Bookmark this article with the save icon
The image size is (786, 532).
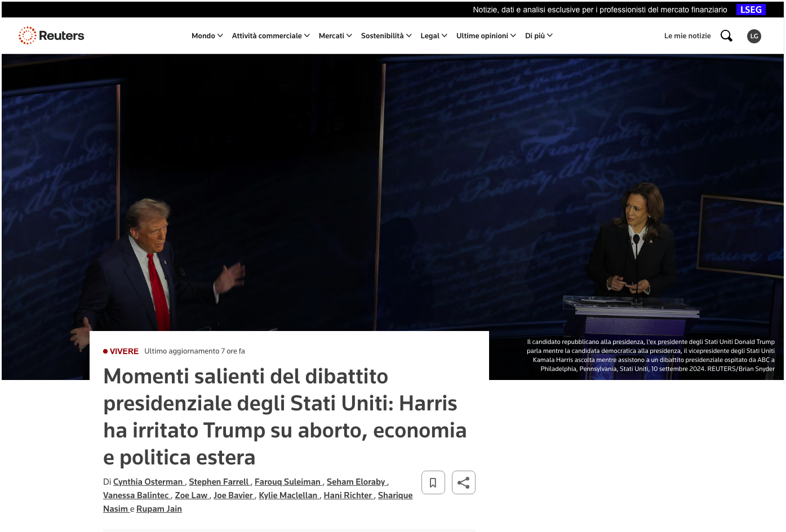(x=433, y=482)
